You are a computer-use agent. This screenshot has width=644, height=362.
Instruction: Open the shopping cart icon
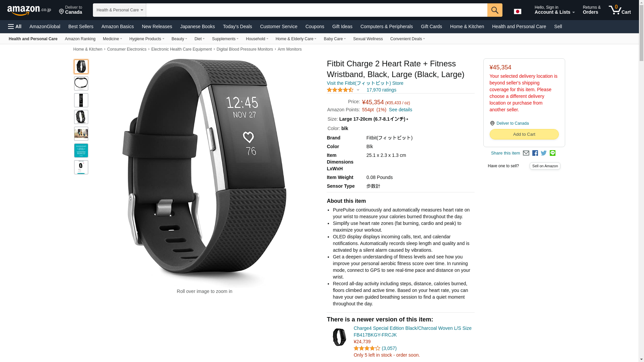620,10
